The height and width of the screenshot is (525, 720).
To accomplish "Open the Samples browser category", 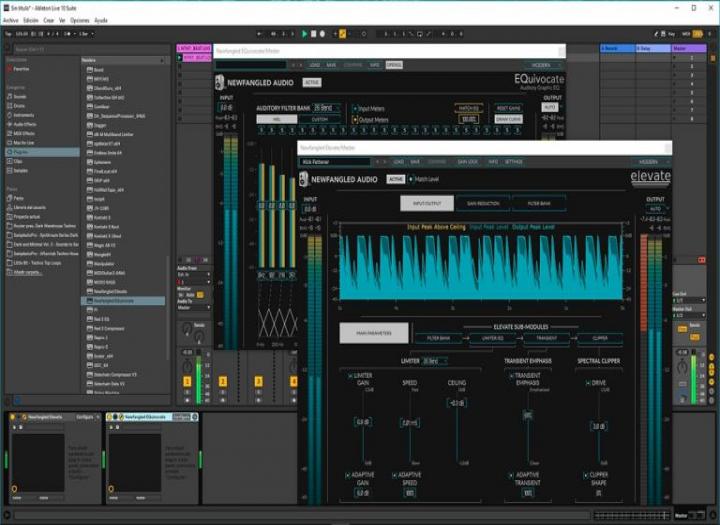I will pyautogui.click(x=21, y=170).
